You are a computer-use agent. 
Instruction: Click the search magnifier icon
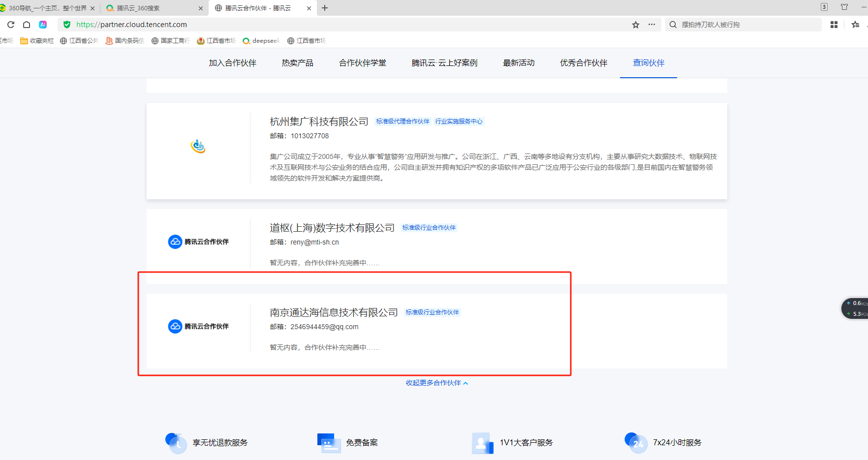[x=673, y=25]
